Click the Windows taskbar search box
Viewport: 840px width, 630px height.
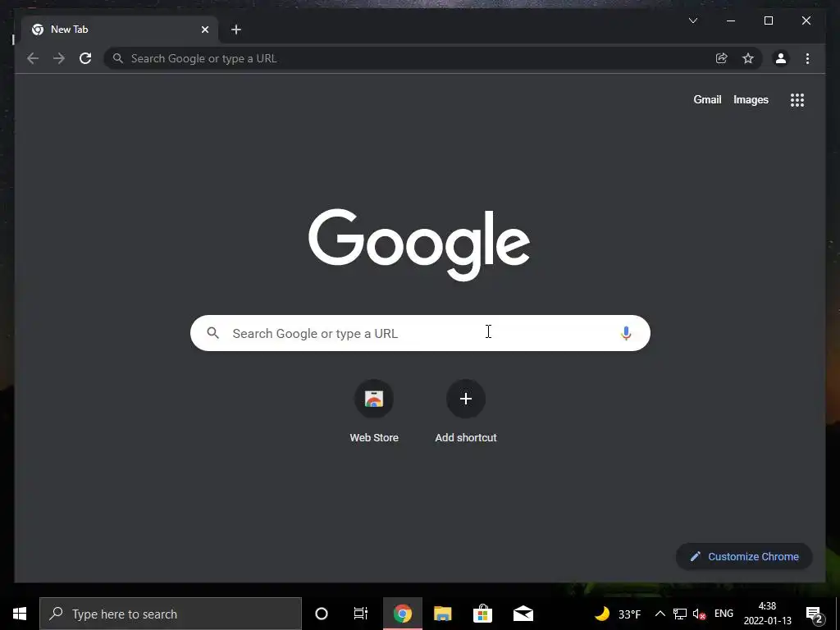tap(171, 614)
